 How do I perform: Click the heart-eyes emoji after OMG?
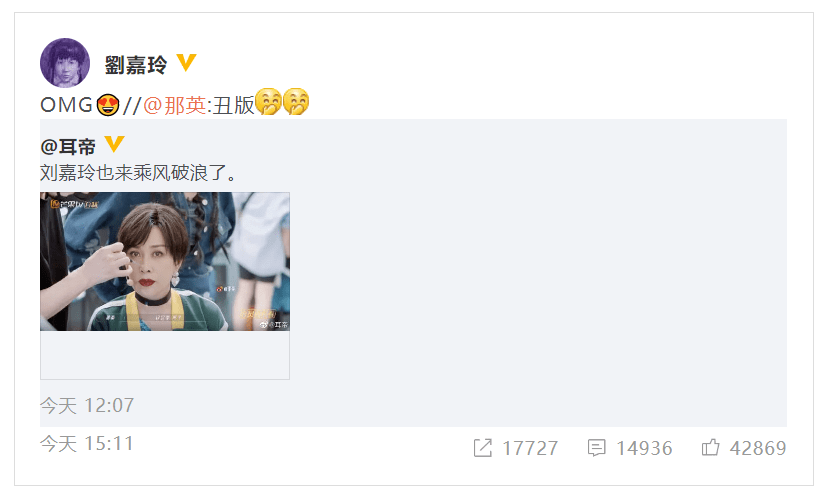click(x=108, y=104)
